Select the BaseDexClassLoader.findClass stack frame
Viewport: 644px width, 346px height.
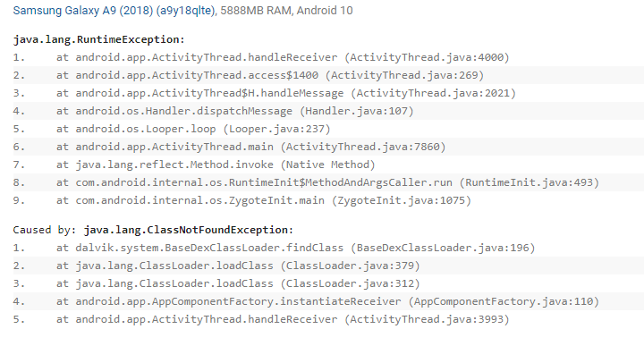328,248
